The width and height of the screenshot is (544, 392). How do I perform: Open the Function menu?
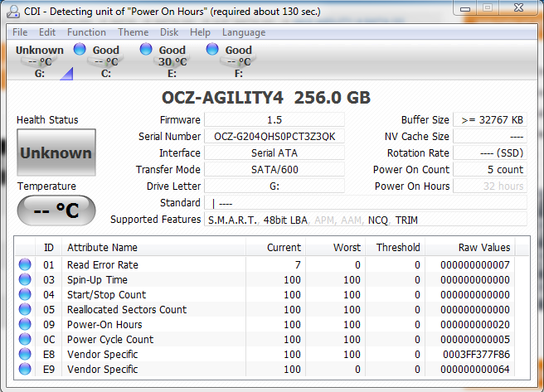coord(86,32)
